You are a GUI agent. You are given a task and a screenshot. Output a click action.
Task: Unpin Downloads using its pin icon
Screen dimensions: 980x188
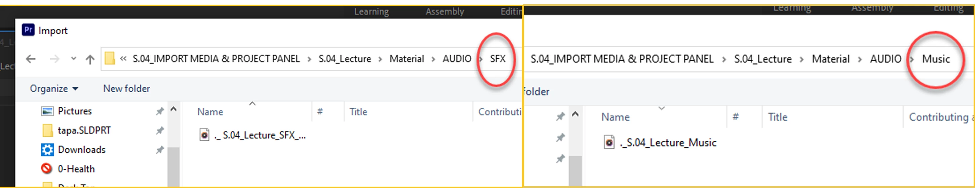160,150
